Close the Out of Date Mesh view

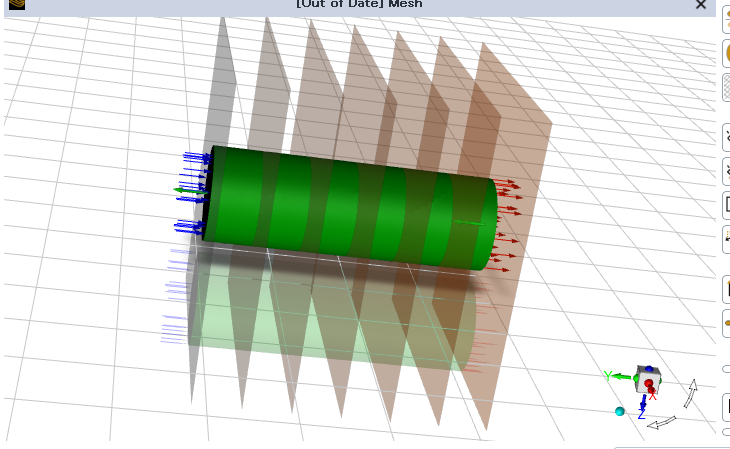(x=701, y=5)
